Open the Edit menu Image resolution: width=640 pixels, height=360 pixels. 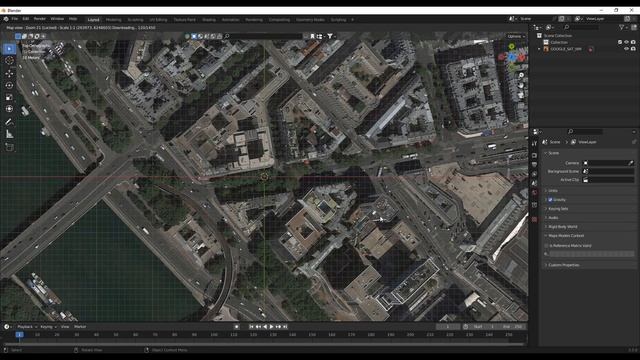26,19
